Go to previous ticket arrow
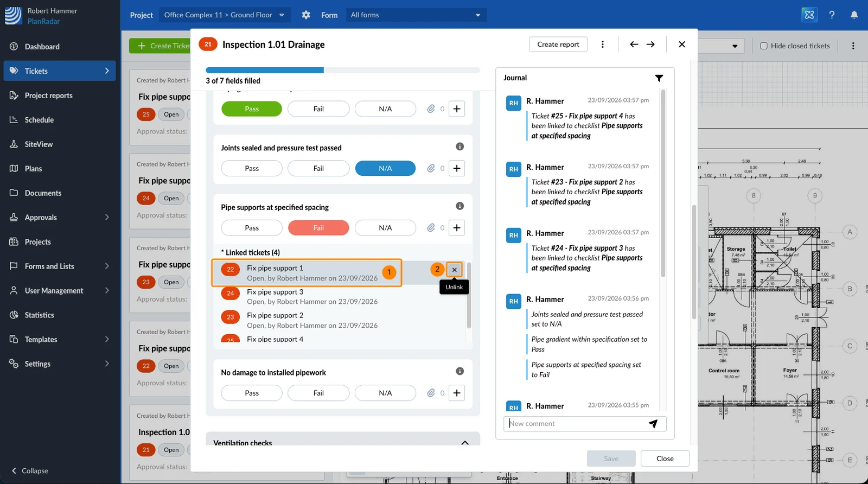The image size is (868, 484). point(634,44)
